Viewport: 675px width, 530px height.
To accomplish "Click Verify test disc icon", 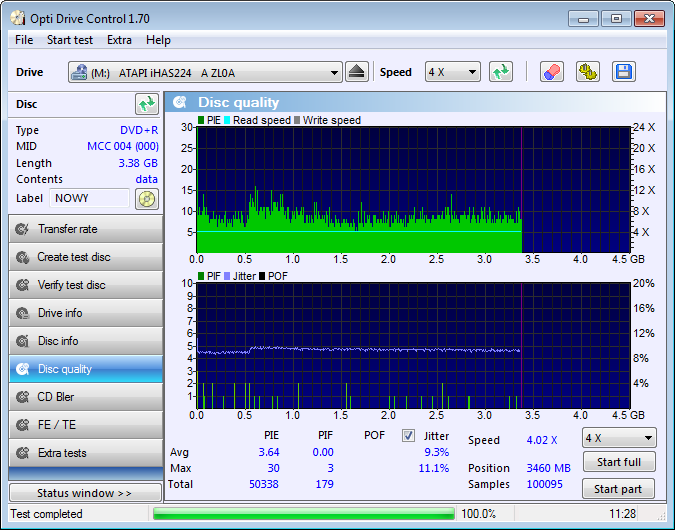I will (x=22, y=285).
